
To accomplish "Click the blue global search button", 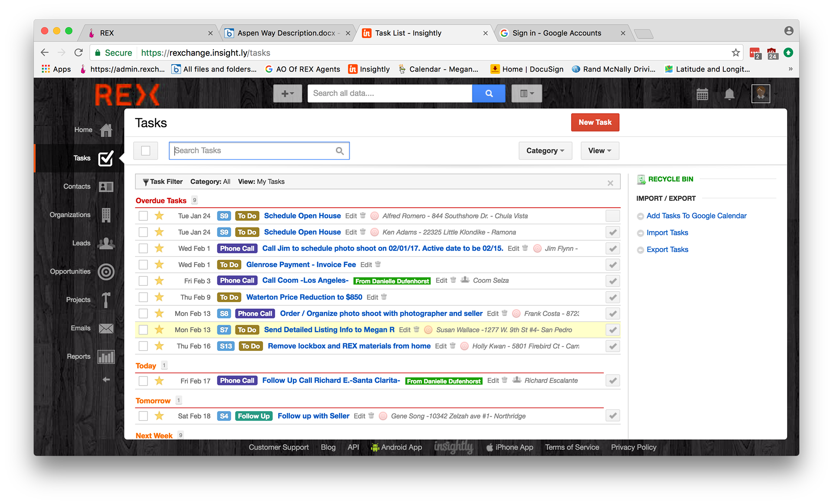I will 489,93.
